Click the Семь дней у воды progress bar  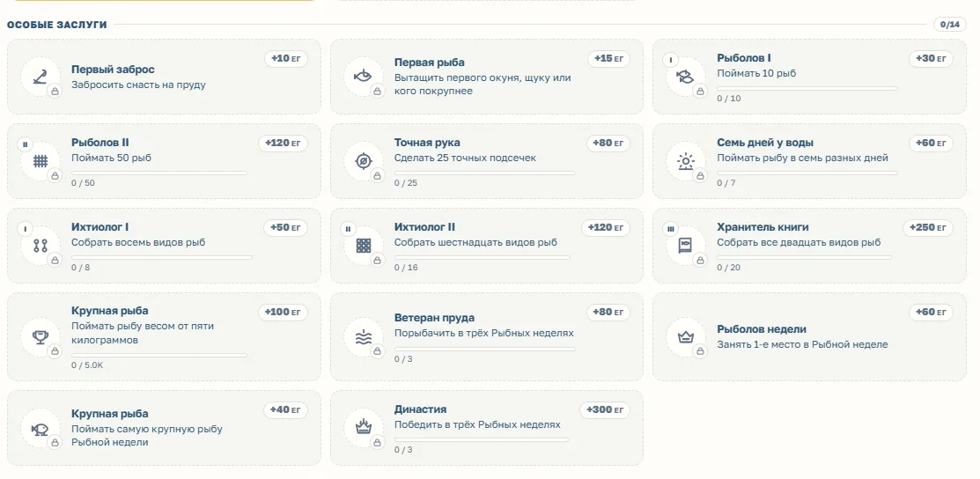[x=807, y=173]
